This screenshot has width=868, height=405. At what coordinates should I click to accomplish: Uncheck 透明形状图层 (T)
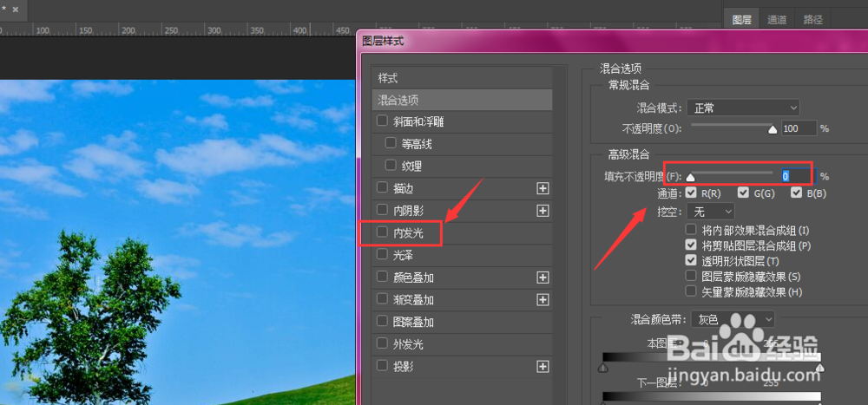point(691,260)
